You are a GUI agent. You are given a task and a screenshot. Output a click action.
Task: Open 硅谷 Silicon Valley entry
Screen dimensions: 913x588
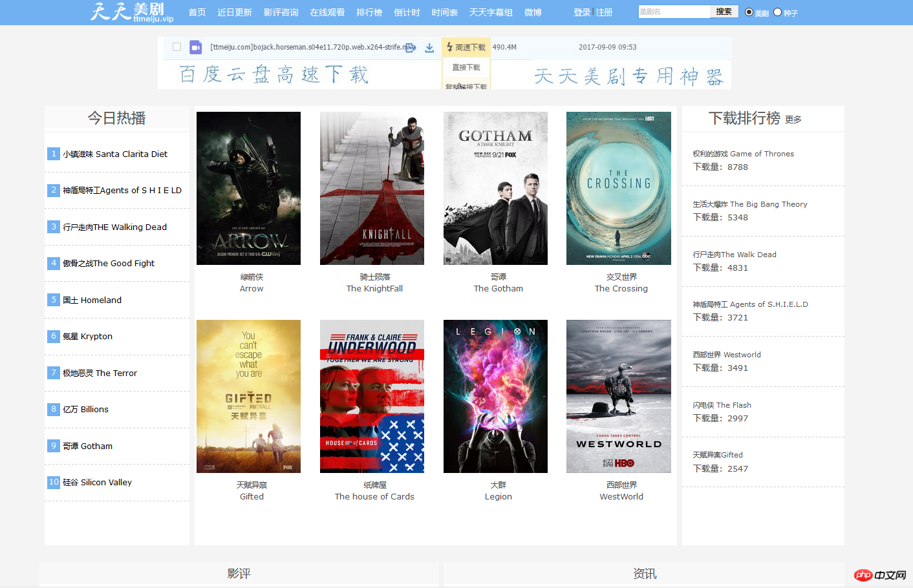(97, 482)
